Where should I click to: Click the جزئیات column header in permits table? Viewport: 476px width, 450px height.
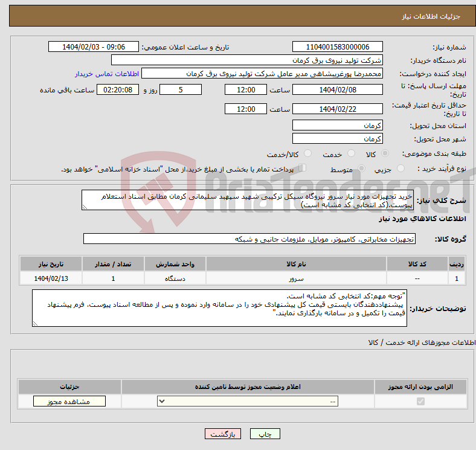pos(69,387)
